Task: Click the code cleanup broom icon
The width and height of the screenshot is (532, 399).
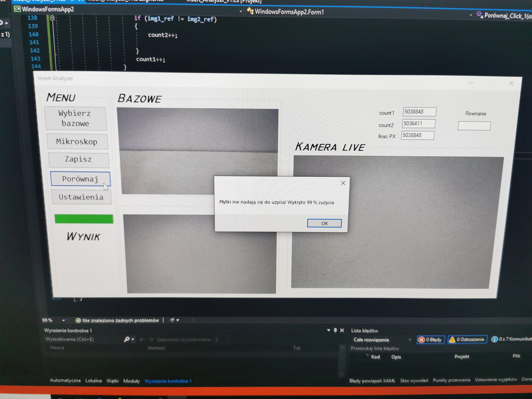Action: coord(172,320)
